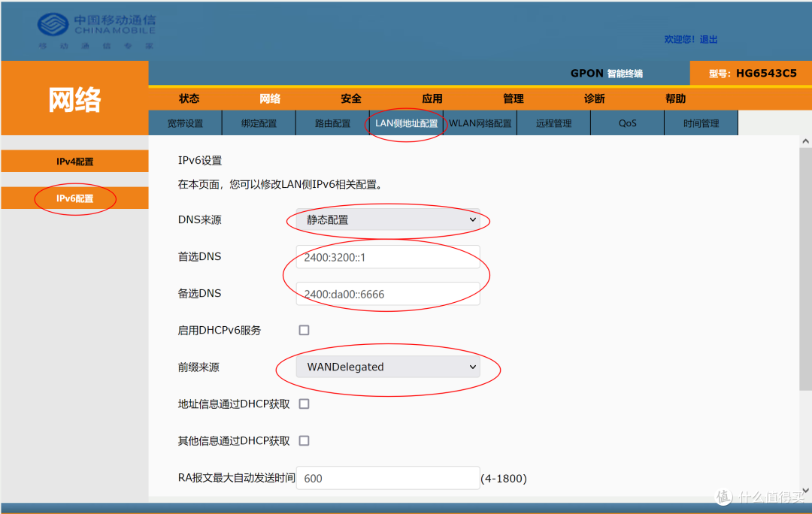Click the 首选DNS input field
The width and height of the screenshot is (812, 514).
(x=387, y=256)
